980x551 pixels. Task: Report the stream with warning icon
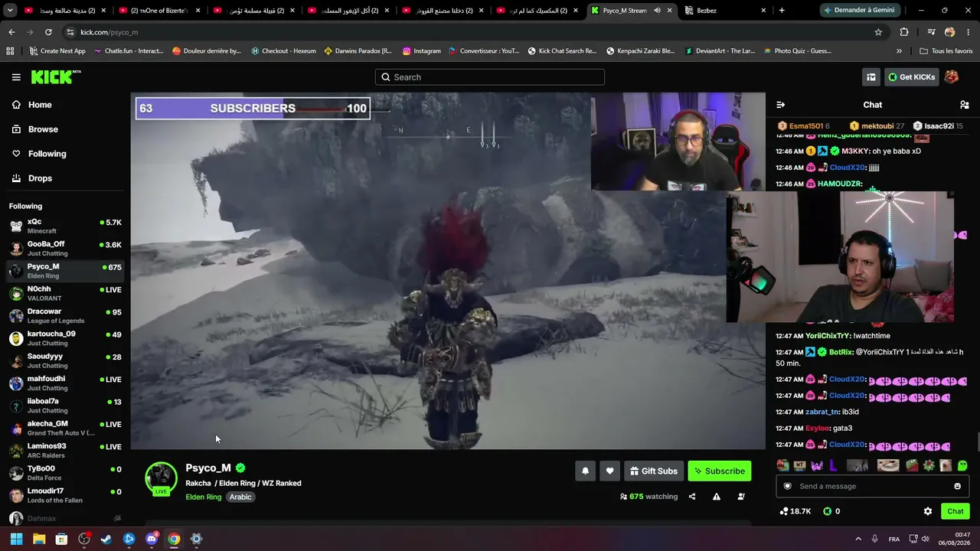(x=717, y=497)
